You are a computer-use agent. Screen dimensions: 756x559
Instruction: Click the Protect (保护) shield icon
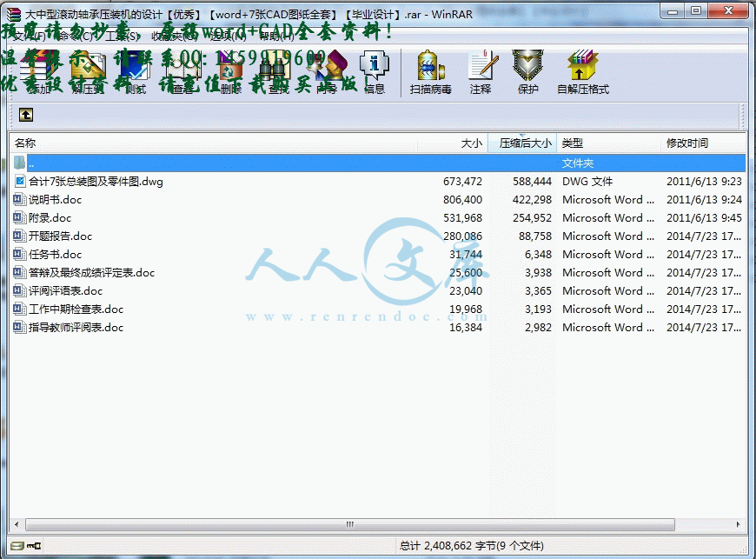click(527, 66)
